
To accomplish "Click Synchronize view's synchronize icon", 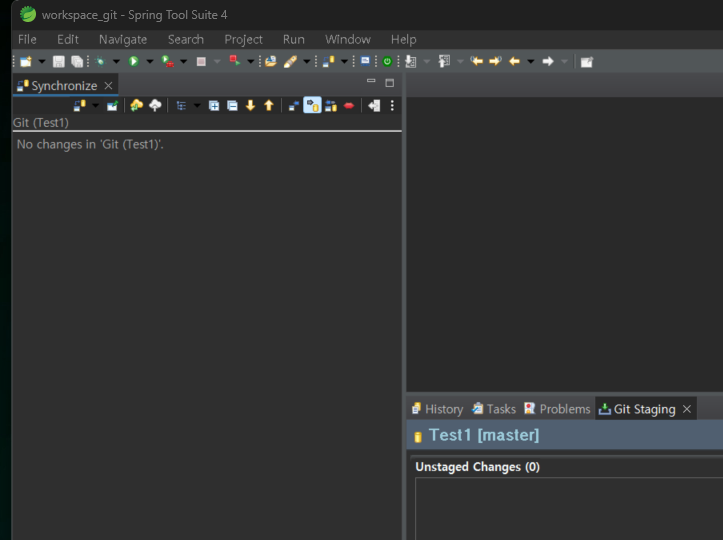I will (80, 106).
